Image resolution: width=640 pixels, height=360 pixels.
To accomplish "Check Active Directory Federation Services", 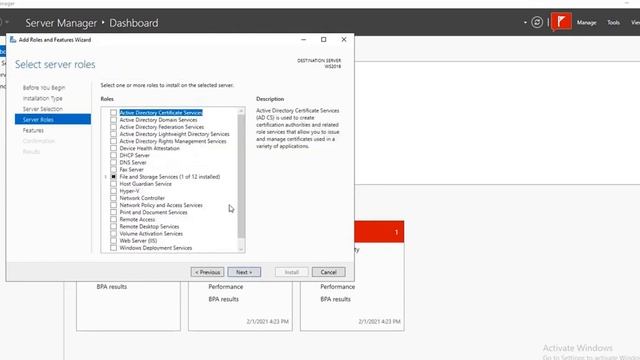I will (113, 127).
